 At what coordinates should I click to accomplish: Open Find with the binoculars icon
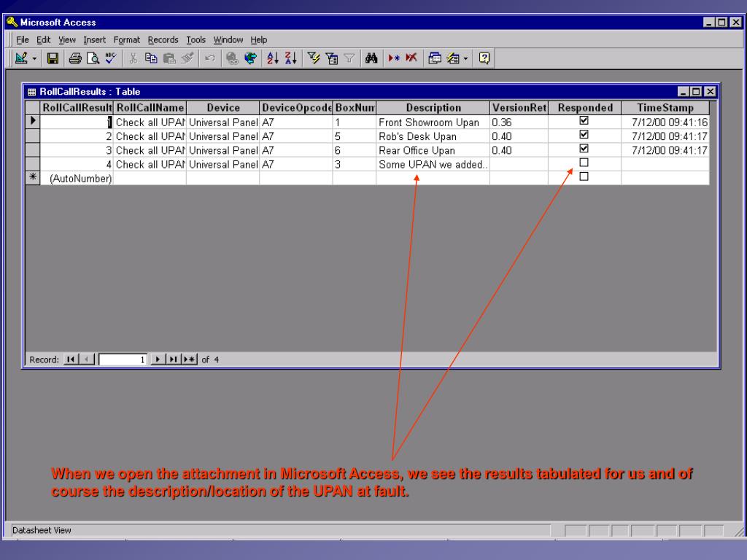point(371,58)
